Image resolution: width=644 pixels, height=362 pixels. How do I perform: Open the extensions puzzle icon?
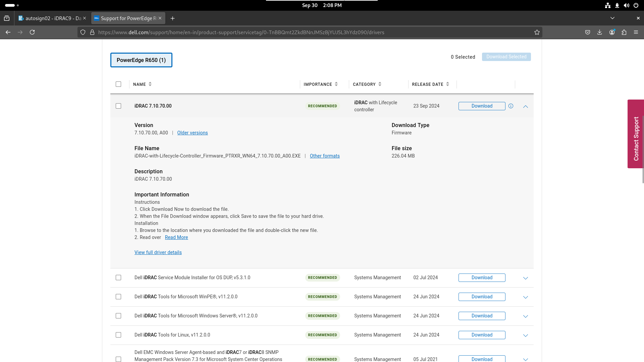click(x=624, y=32)
